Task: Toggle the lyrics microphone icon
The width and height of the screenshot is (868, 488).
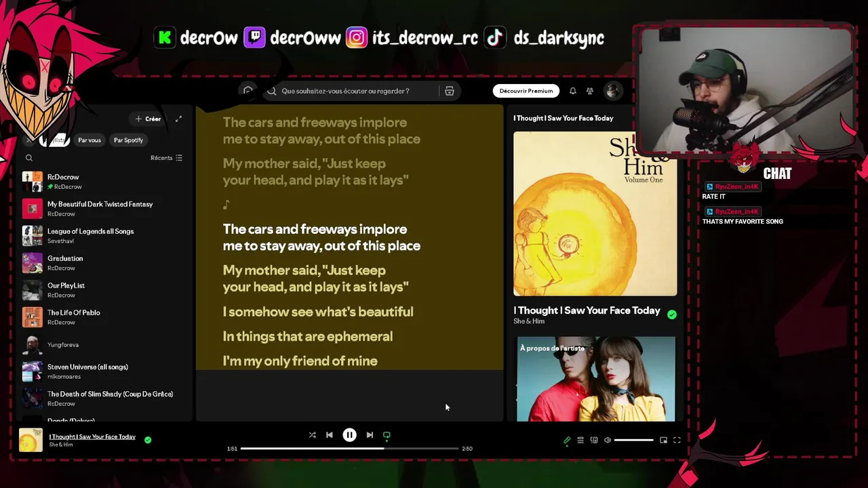Action: 567,441
